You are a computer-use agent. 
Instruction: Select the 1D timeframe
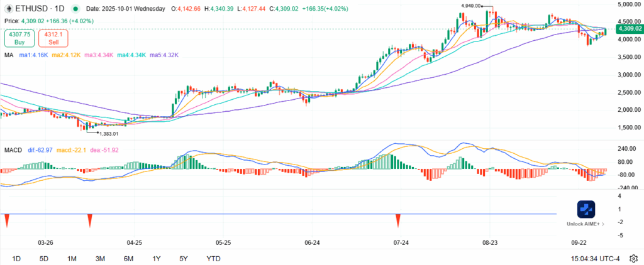click(16, 258)
